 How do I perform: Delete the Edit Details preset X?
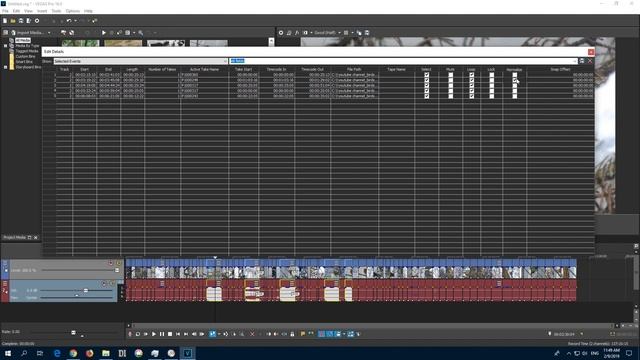[590, 61]
